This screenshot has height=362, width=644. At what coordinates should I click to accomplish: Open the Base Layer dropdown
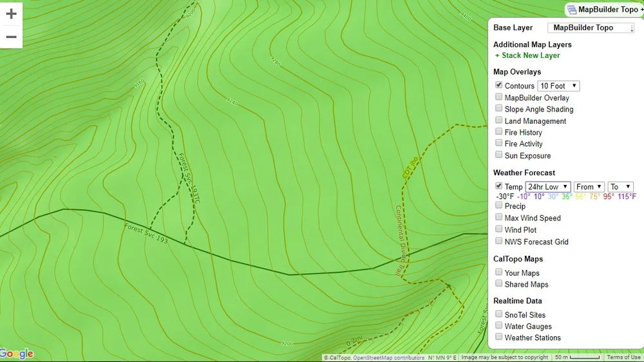[592, 28]
